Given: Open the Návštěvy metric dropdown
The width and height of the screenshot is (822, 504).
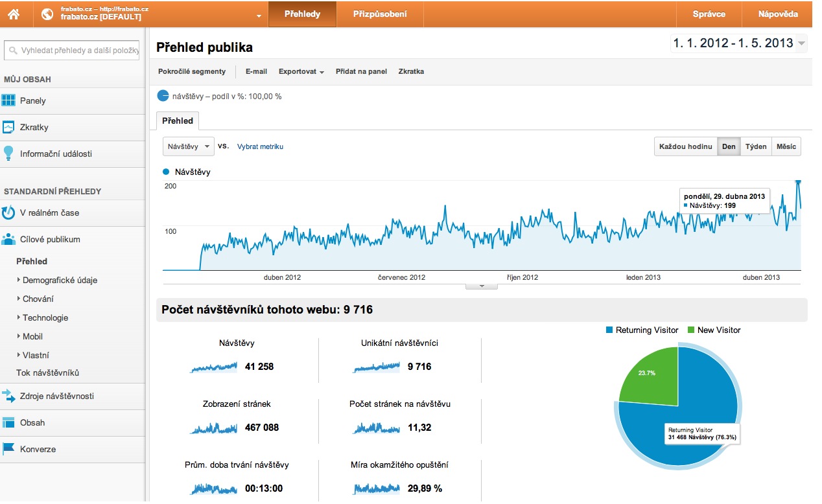Looking at the screenshot, I should click(x=189, y=146).
